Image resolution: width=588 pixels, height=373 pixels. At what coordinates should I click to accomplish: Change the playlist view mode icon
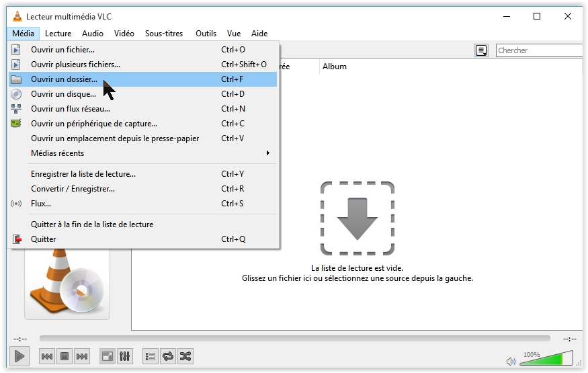click(x=481, y=50)
